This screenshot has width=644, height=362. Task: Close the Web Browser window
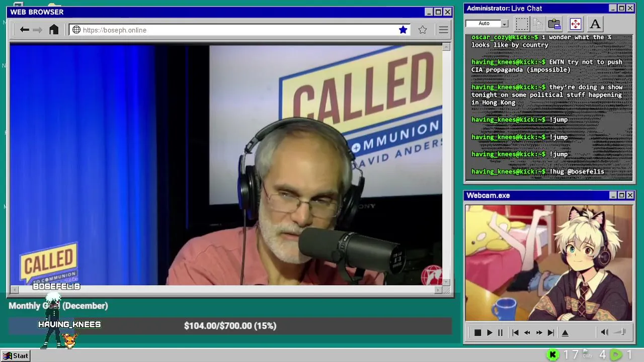coord(447,12)
